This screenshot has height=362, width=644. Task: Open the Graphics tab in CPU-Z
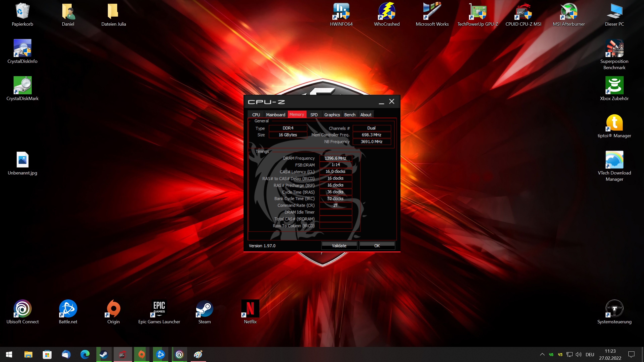click(x=332, y=115)
